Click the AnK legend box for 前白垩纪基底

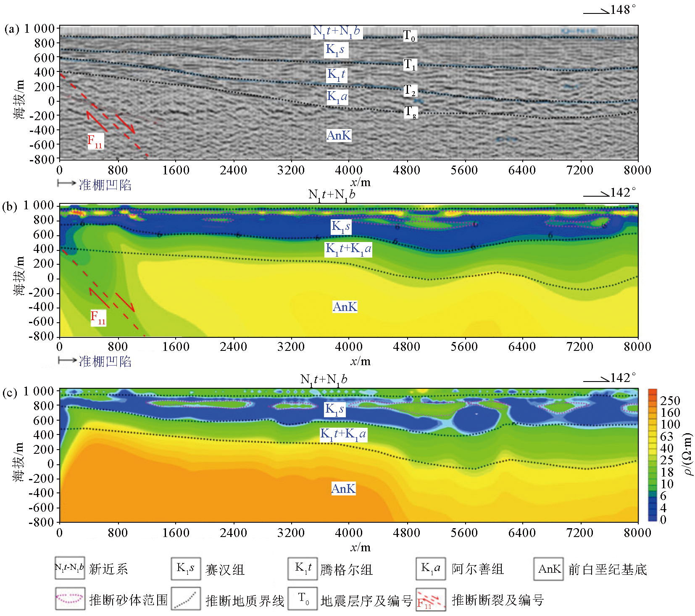548,569
